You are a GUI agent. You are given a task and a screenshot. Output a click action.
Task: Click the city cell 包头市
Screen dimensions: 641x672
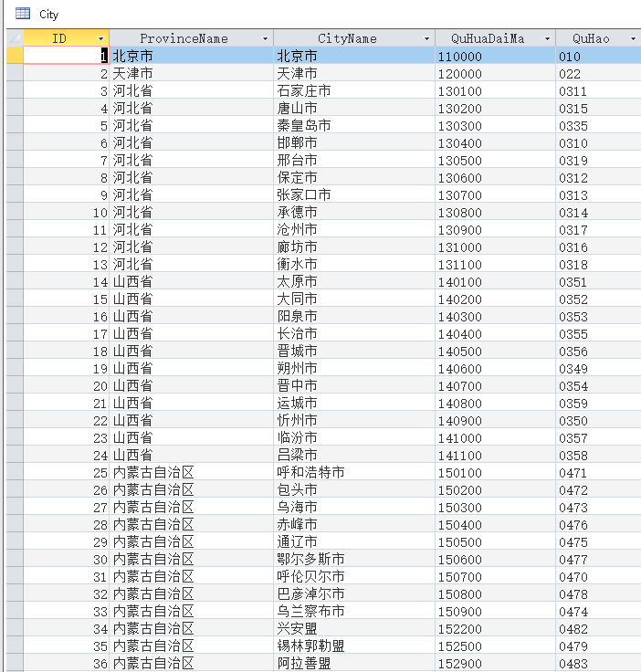pyautogui.click(x=354, y=489)
